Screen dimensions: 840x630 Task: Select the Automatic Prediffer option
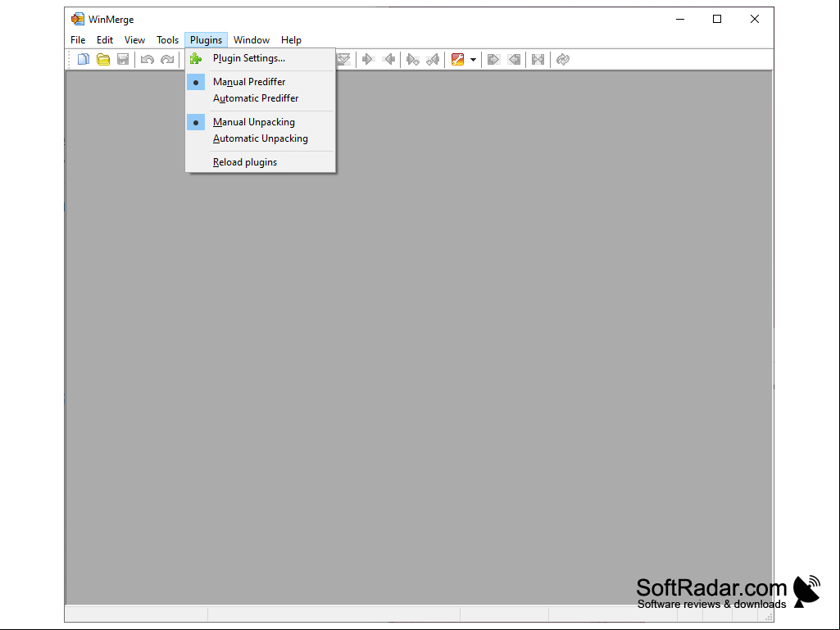tap(261, 98)
